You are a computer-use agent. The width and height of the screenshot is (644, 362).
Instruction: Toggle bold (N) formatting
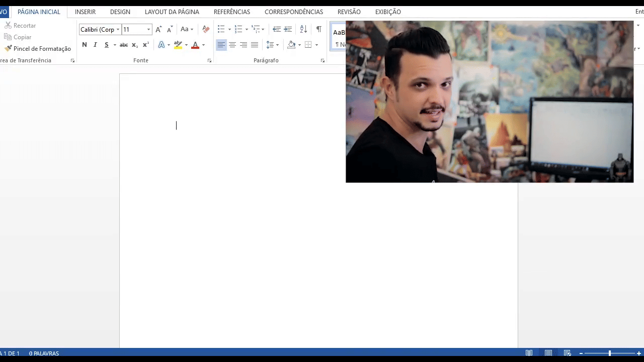84,45
